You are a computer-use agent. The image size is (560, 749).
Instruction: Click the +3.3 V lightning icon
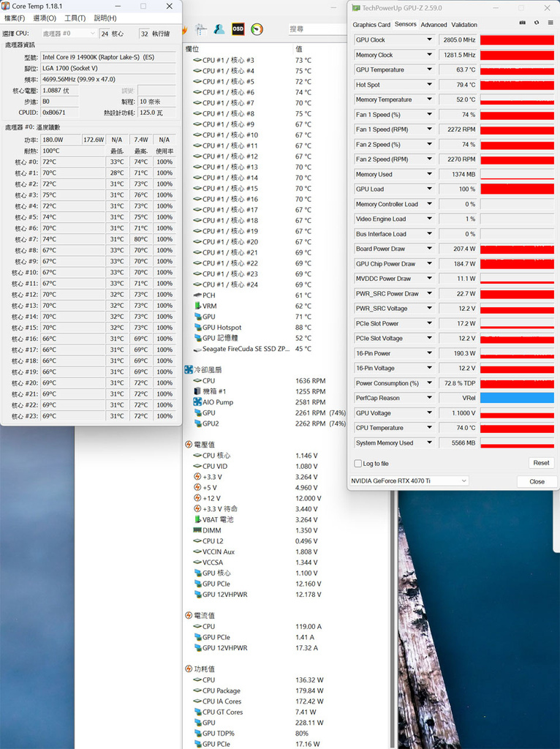coord(197,477)
